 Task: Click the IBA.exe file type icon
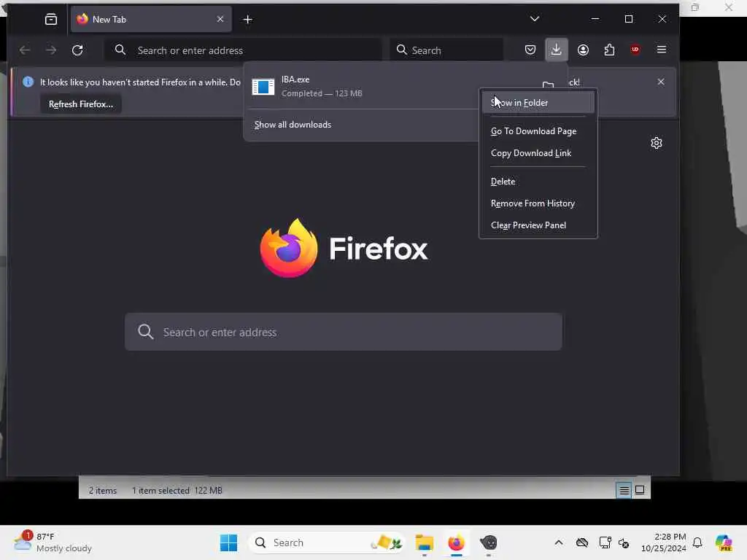point(263,87)
